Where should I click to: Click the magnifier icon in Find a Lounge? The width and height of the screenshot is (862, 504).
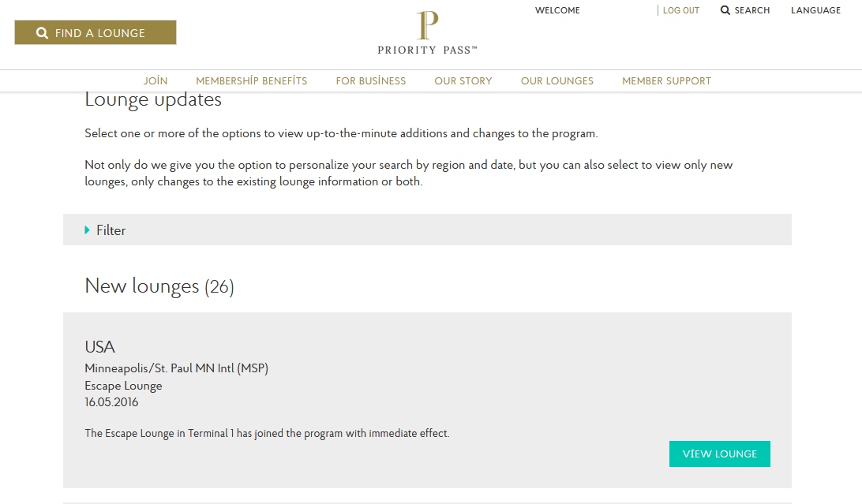pos(43,33)
